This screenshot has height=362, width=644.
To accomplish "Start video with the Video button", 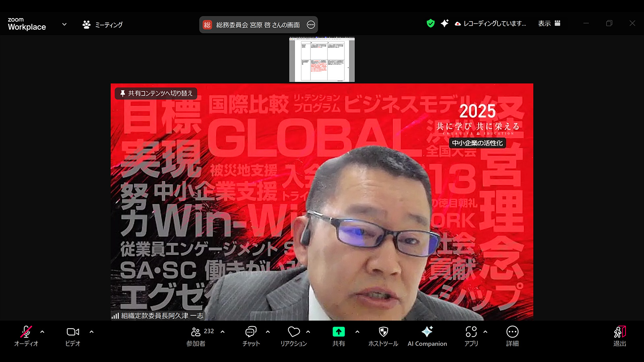I will pyautogui.click(x=73, y=336).
